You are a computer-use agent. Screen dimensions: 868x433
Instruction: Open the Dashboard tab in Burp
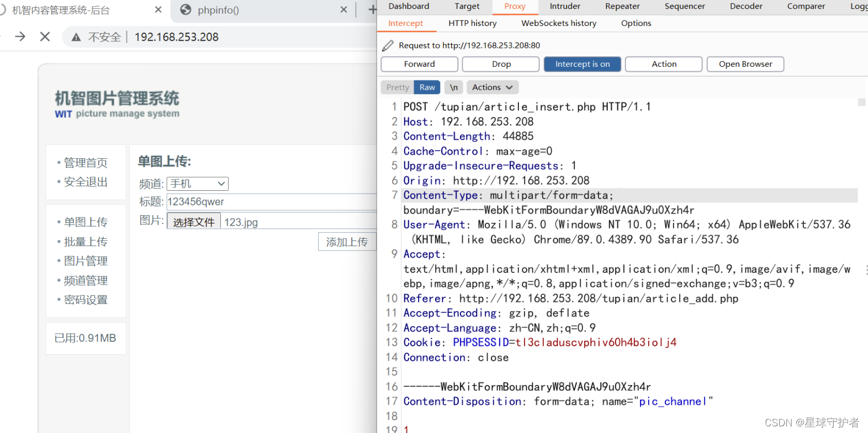click(409, 6)
